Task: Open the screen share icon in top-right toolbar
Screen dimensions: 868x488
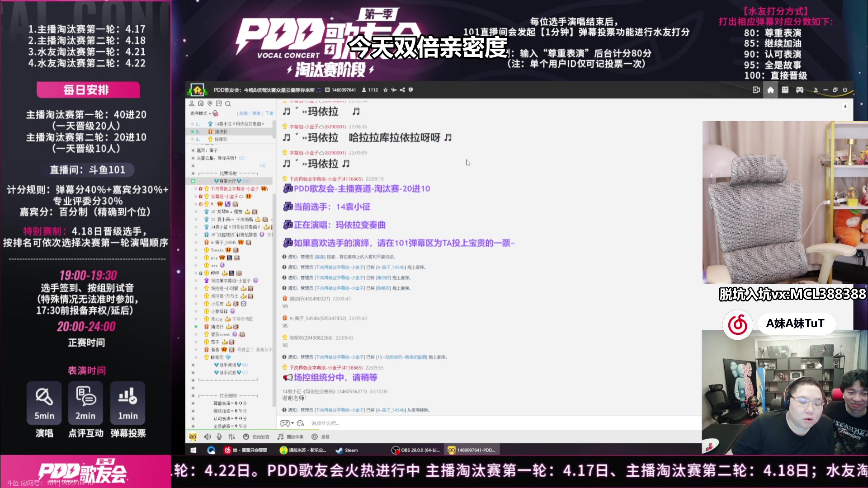Action: (x=756, y=90)
